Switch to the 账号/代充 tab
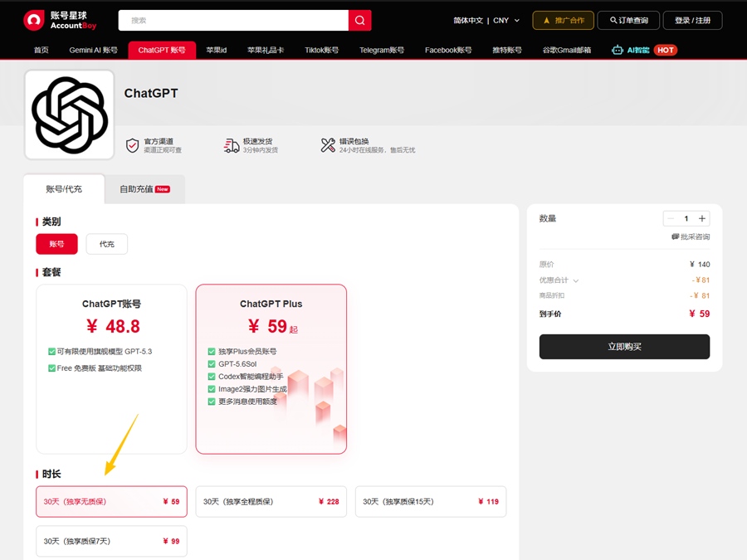Image resolution: width=747 pixels, height=560 pixels. click(64, 189)
